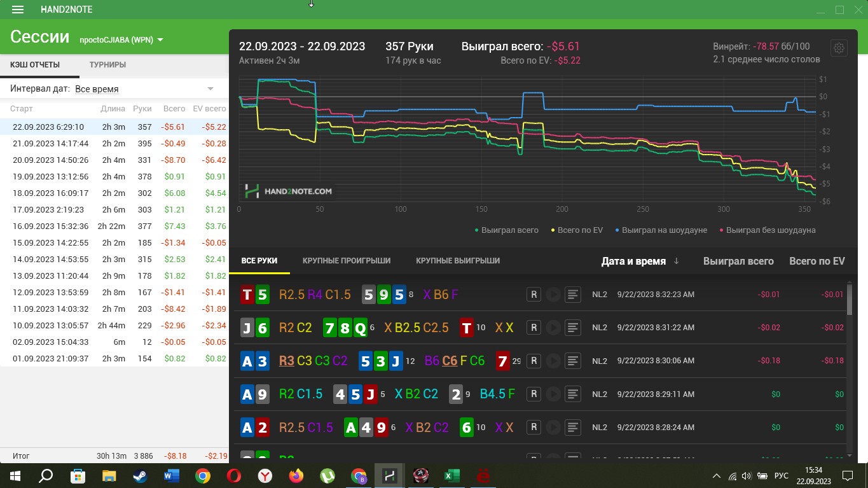
Task: Open poker chip client taskbar icon
Action: (421, 475)
